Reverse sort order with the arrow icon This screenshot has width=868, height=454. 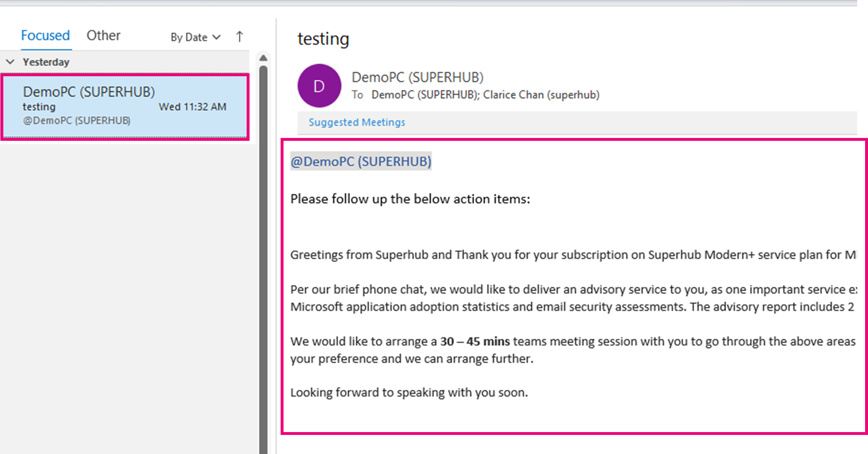click(240, 37)
